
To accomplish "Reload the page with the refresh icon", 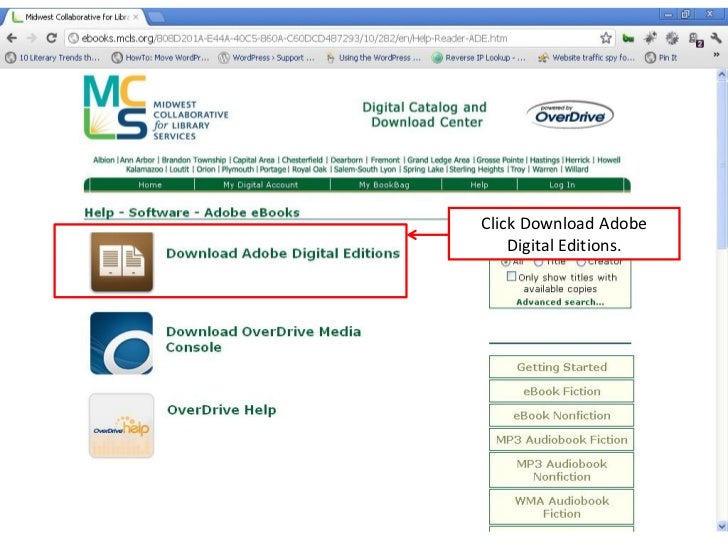I will 52,38.
